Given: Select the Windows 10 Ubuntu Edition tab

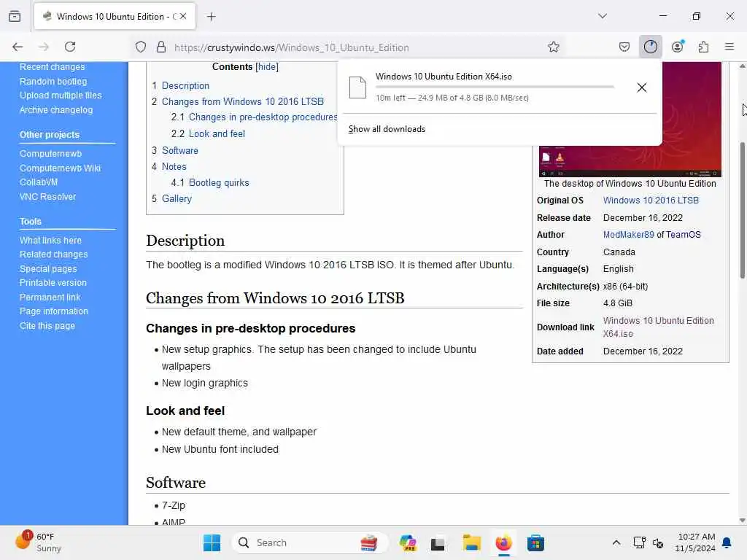Looking at the screenshot, I should tap(115, 17).
